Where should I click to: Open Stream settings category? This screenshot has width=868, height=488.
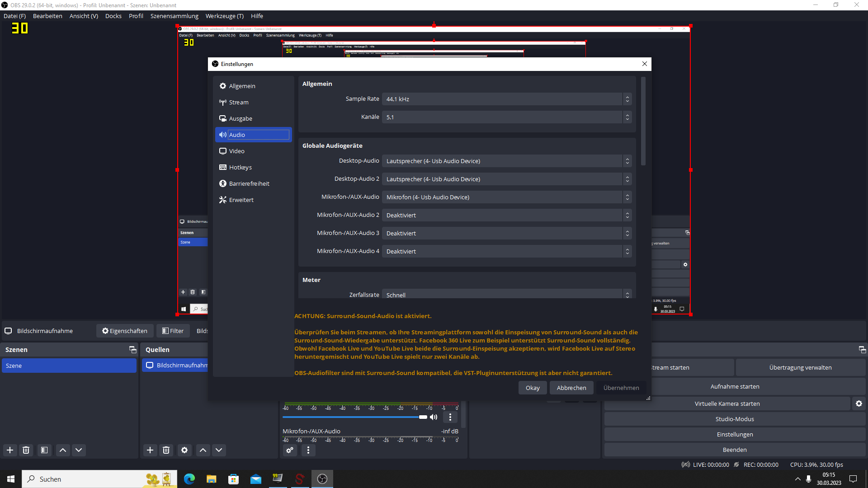(253, 102)
